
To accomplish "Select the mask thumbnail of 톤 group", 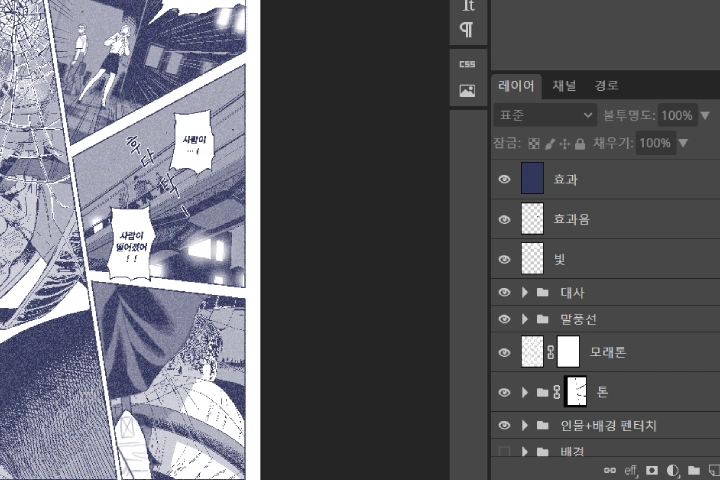I will coord(575,391).
